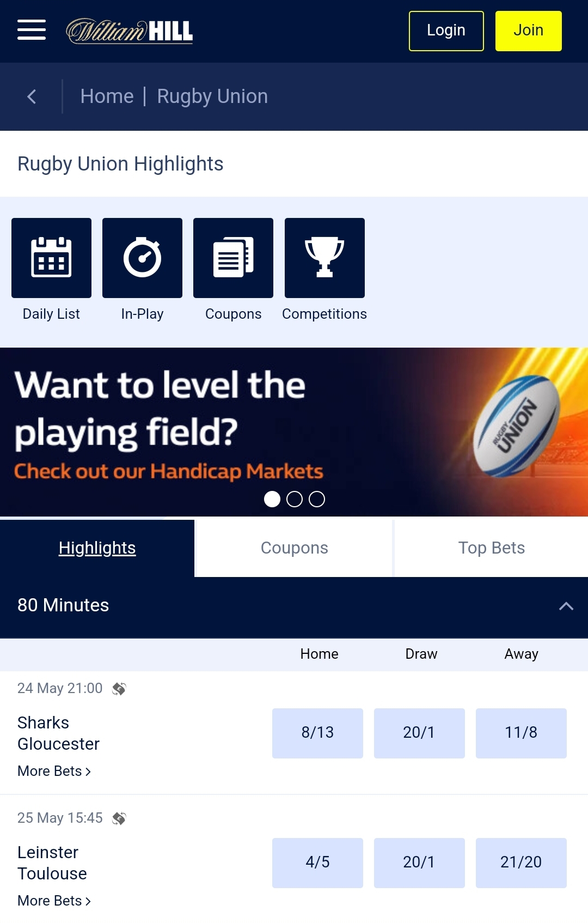Collapse the 80 Minutes section
Image resolution: width=588 pixels, height=923 pixels.
(x=566, y=605)
